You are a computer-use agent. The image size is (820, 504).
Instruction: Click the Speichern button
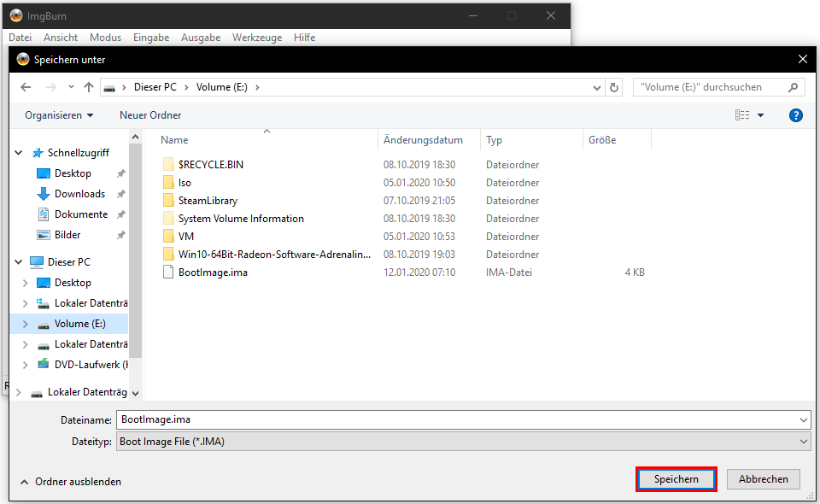pos(676,479)
